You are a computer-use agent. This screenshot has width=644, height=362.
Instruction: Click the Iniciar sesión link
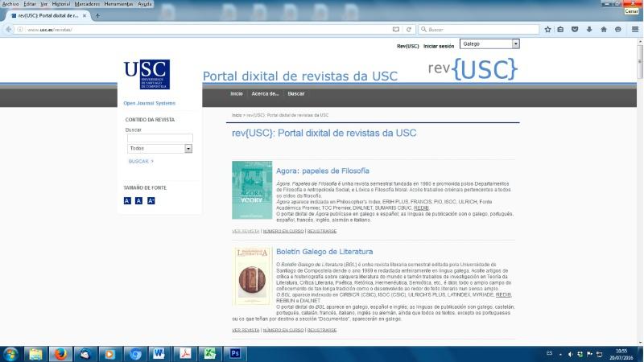click(439, 46)
